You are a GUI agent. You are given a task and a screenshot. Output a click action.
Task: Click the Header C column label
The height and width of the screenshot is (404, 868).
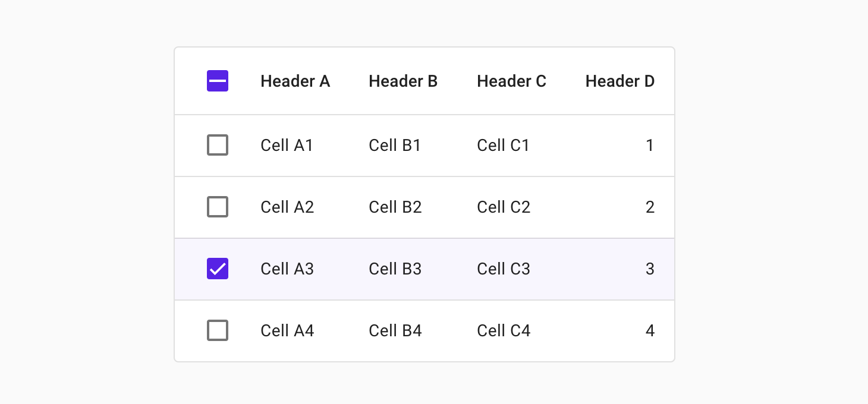tap(511, 81)
